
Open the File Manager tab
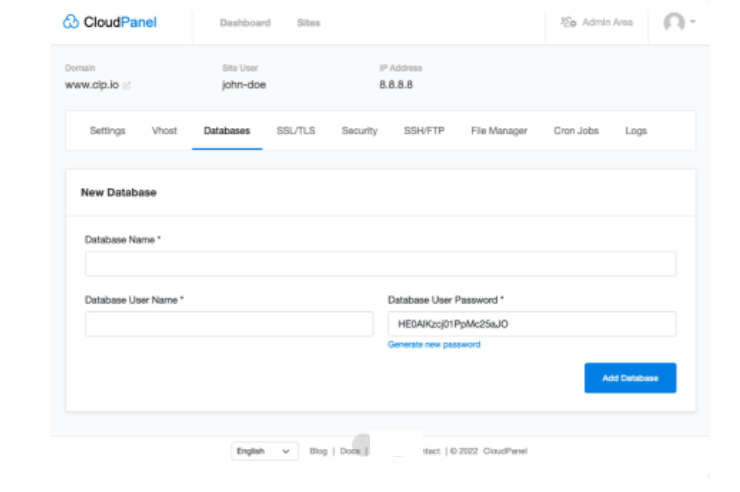click(499, 131)
